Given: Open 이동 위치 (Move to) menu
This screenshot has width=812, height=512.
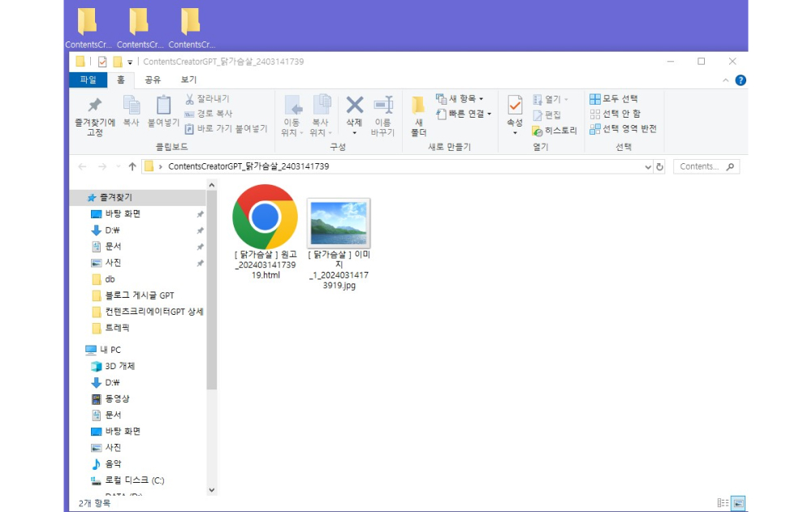Looking at the screenshot, I should [x=292, y=117].
